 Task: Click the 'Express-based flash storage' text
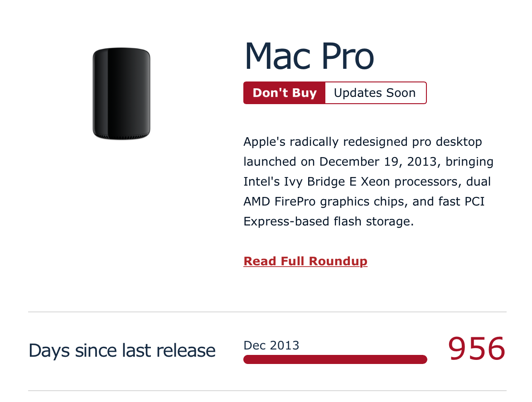(x=327, y=221)
